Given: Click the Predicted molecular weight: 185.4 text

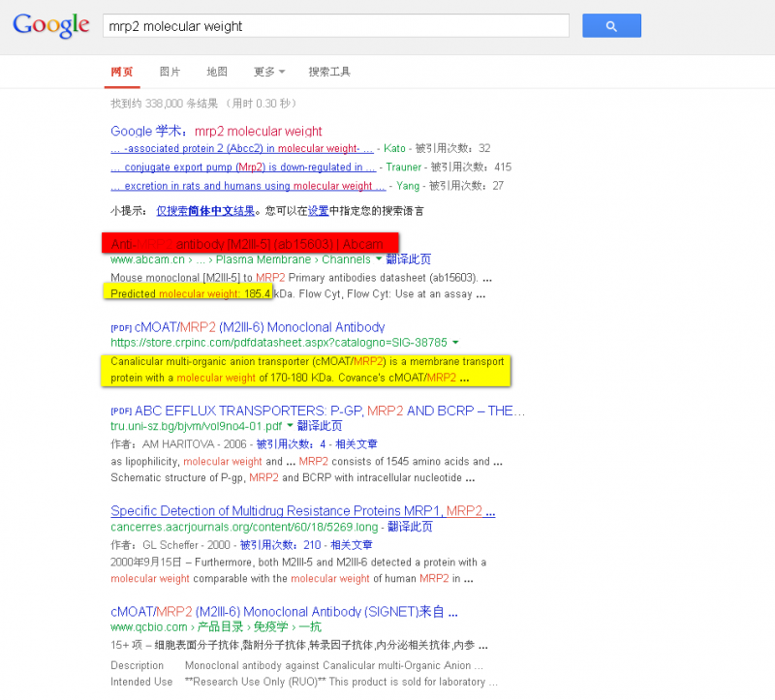Looking at the screenshot, I should [190, 293].
